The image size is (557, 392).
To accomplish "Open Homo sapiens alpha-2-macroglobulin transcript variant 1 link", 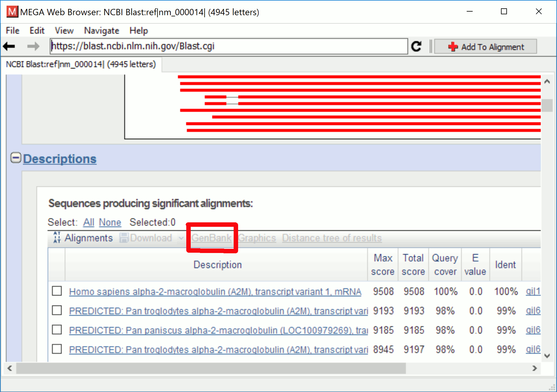I will click(215, 292).
